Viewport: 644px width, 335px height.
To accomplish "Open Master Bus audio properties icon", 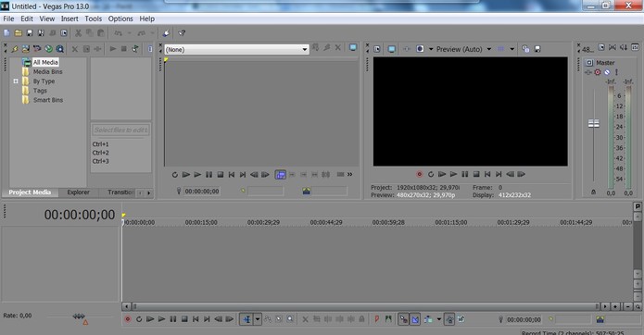I will 601,47.
